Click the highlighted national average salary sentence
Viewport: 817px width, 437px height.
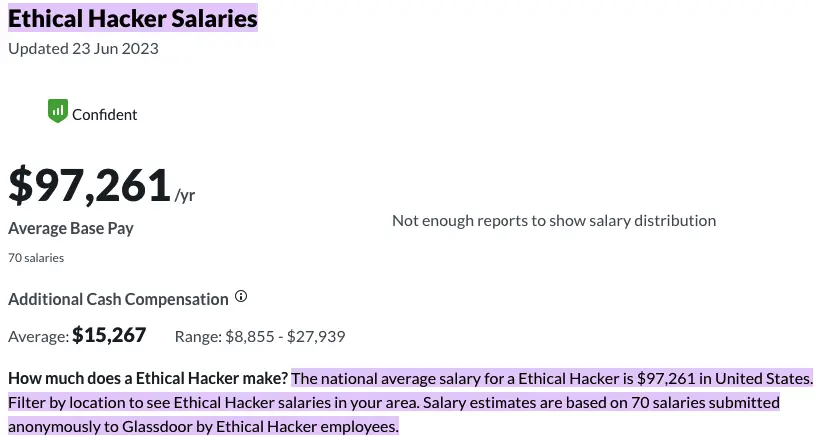point(552,379)
